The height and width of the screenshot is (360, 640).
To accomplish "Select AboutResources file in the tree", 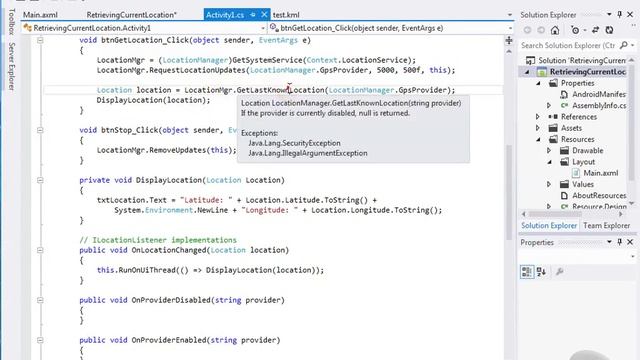I will coord(599,196).
